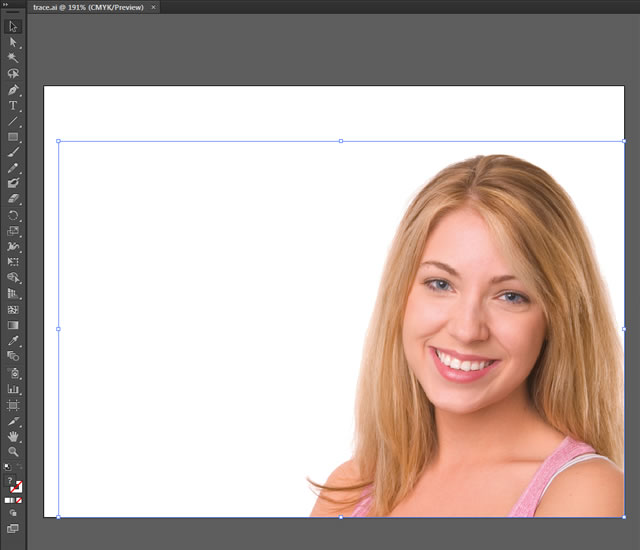Pick the Eyedropper tool
Screen dimensions: 640x550
pos(13,341)
